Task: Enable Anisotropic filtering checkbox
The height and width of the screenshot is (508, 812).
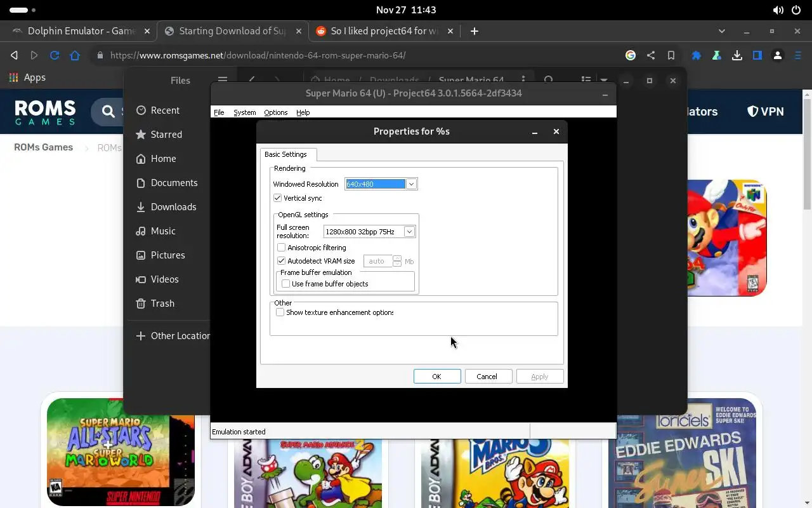Action: pos(281,248)
